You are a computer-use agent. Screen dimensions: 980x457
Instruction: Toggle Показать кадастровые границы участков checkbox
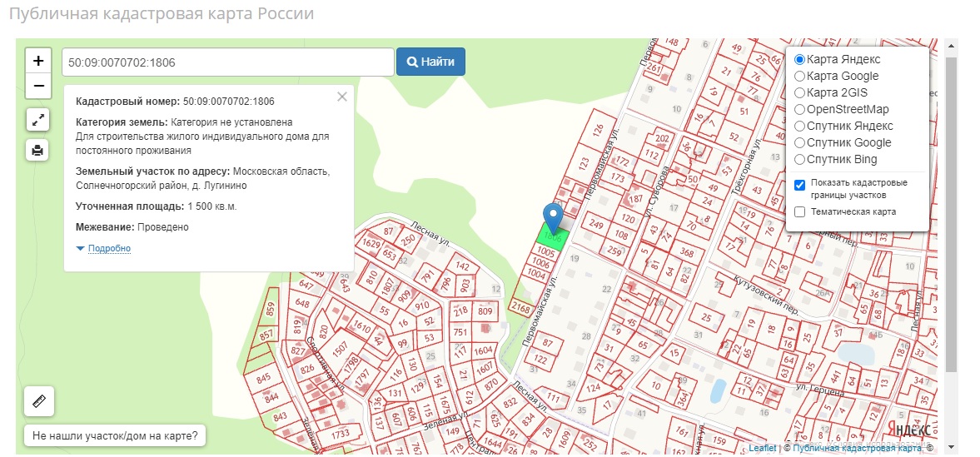(799, 186)
